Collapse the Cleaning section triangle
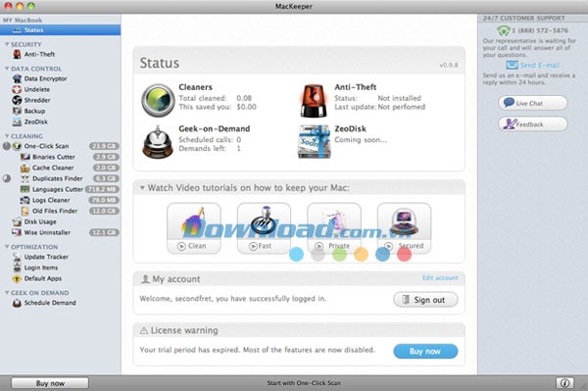588x391 pixels. (7, 135)
